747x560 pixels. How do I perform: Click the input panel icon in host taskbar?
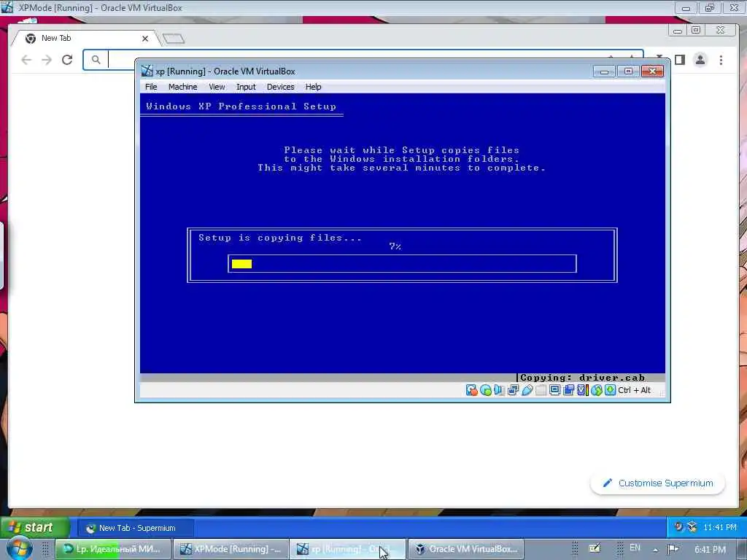(595, 548)
